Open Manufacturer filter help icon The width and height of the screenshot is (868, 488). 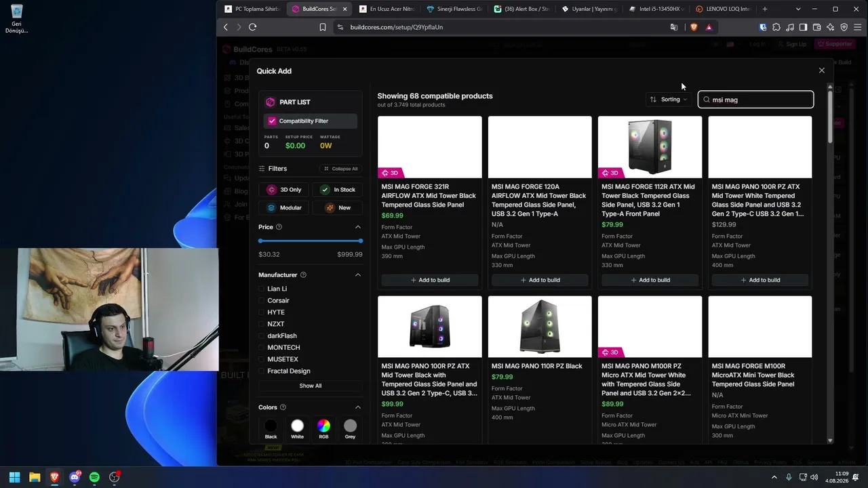[303, 275]
